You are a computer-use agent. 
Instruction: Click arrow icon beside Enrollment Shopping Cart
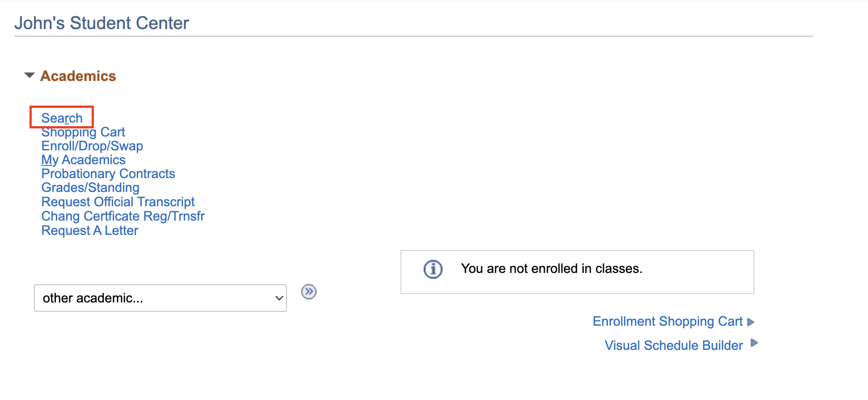point(751,322)
